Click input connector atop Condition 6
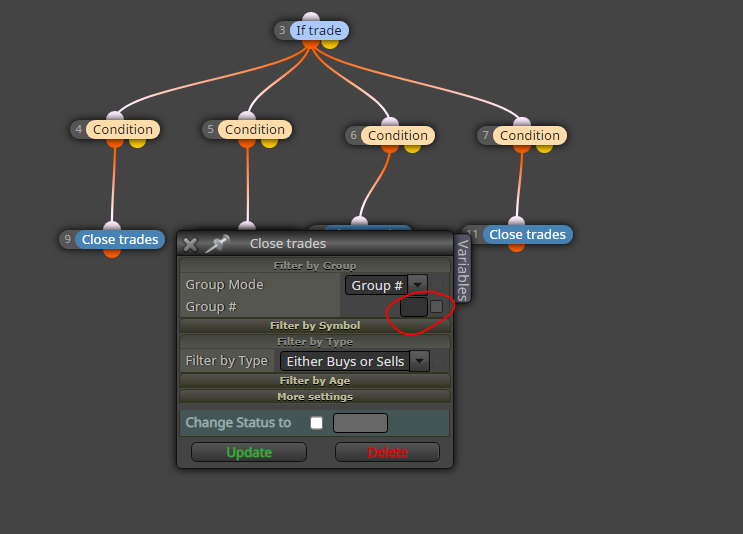The image size is (743, 534). tap(390, 122)
